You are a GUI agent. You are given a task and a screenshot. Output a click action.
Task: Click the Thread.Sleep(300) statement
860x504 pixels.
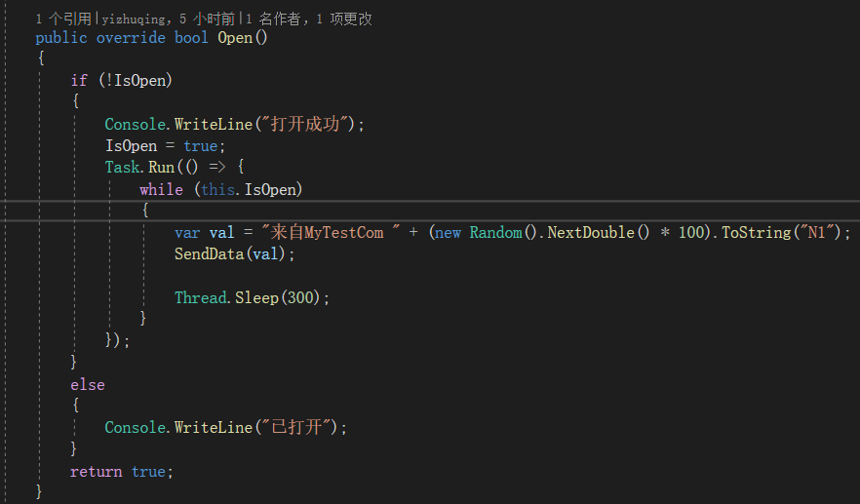252,297
